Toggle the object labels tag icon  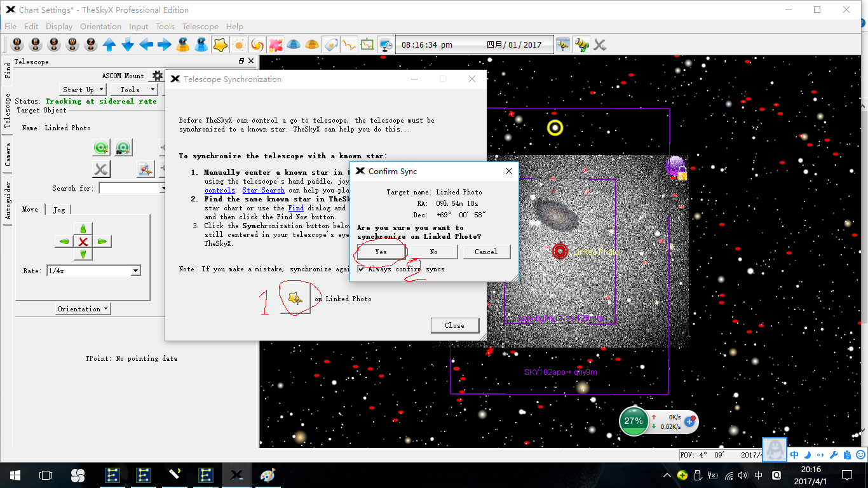tap(330, 44)
